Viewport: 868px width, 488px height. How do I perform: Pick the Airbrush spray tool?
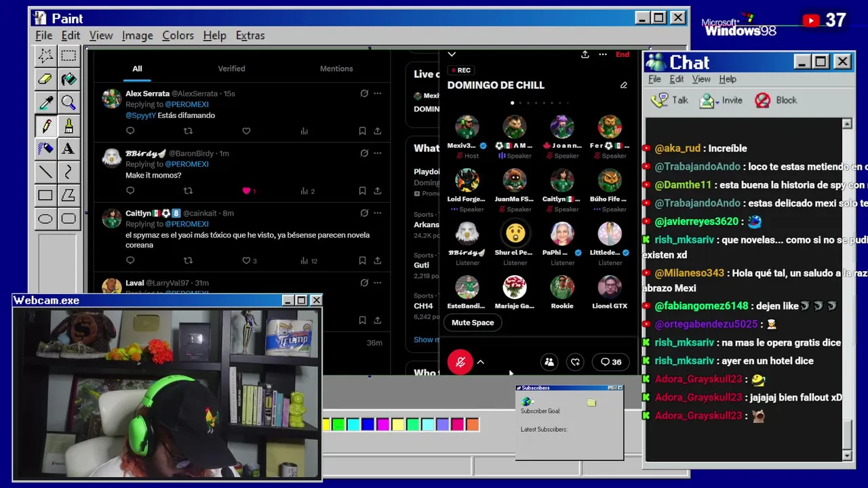pyautogui.click(x=45, y=148)
